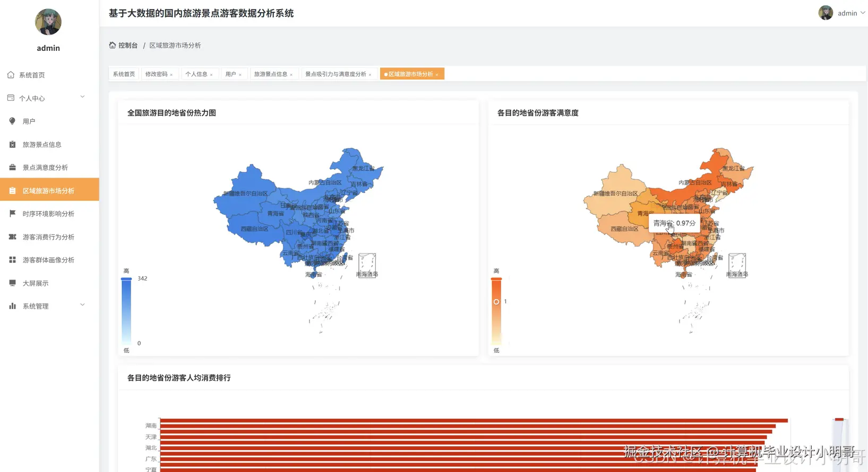
Task: Click the 各目的地省份游客人均消费排行 title
Action: point(179,378)
